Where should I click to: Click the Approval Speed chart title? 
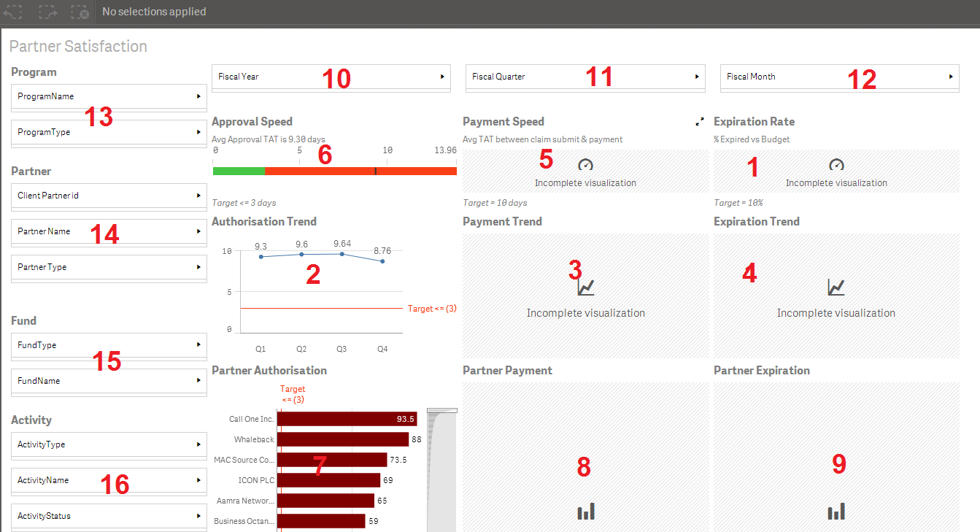pyautogui.click(x=252, y=122)
